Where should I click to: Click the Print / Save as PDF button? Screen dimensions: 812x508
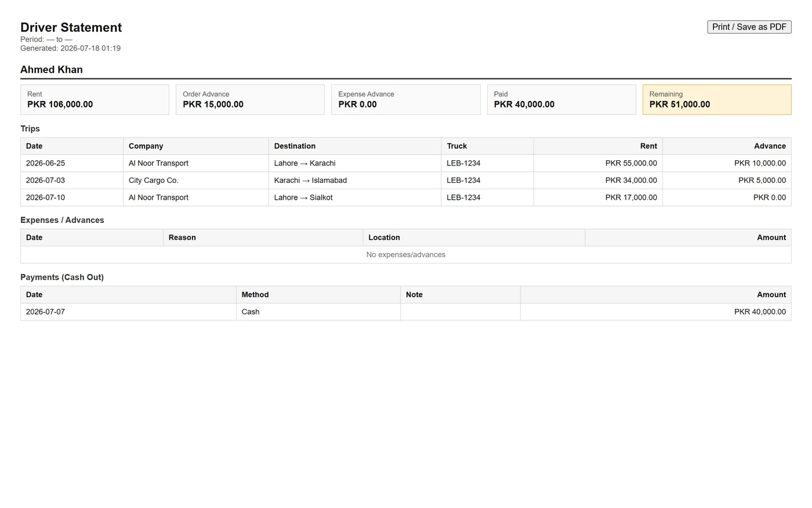click(749, 27)
